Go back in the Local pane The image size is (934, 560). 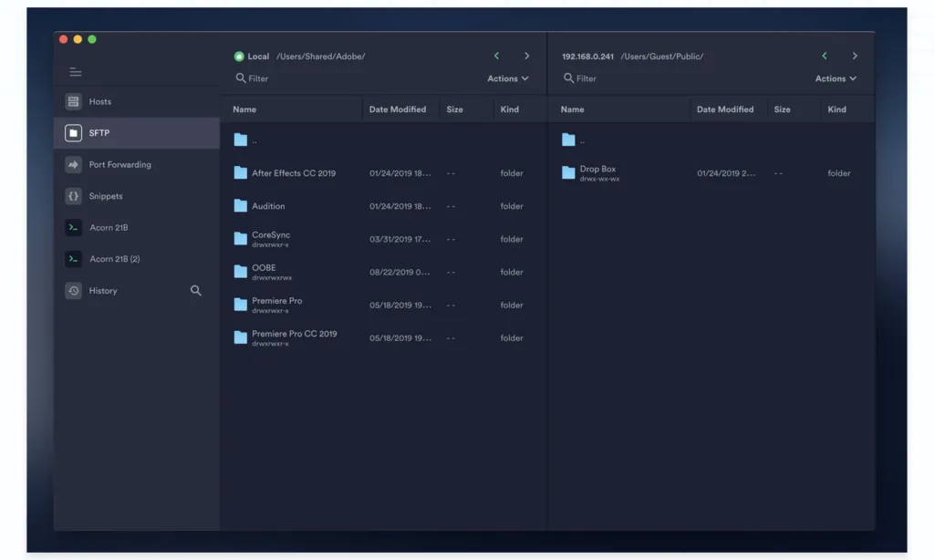tap(496, 56)
